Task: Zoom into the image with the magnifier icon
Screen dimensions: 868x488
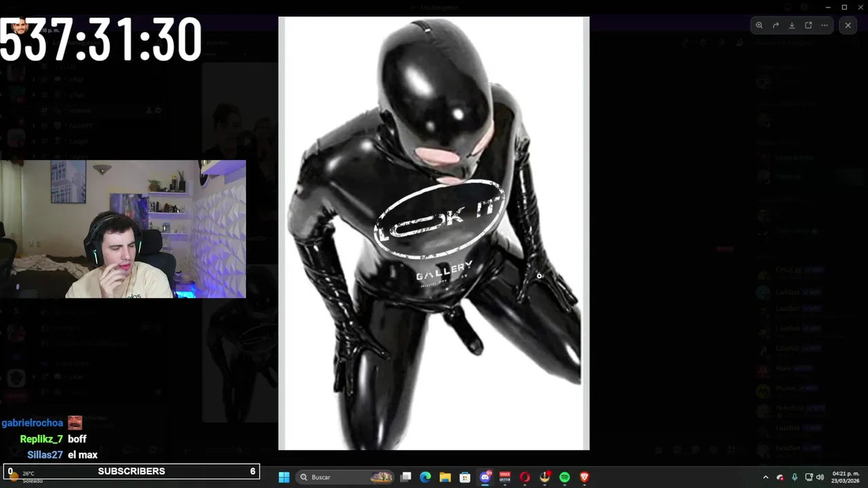Action: (x=759, y=25)
